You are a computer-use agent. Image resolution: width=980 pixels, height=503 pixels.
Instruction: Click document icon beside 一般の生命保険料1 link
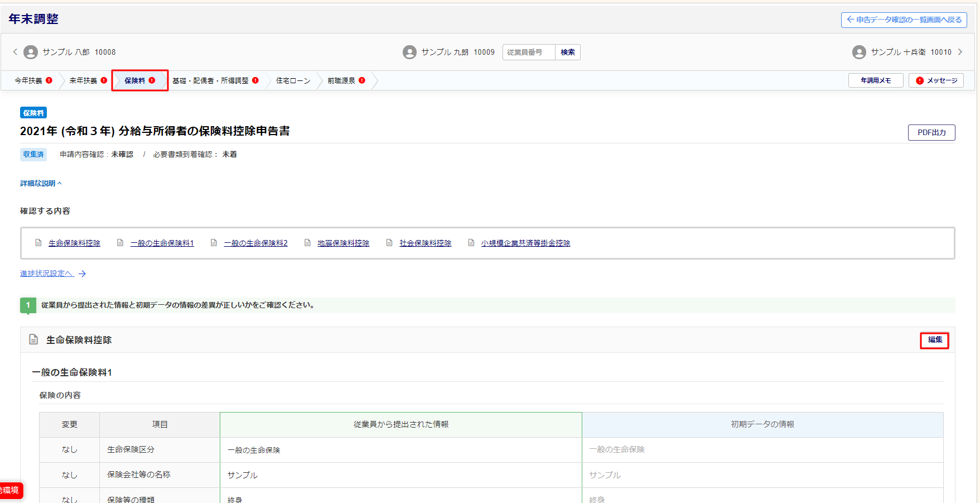120,243
